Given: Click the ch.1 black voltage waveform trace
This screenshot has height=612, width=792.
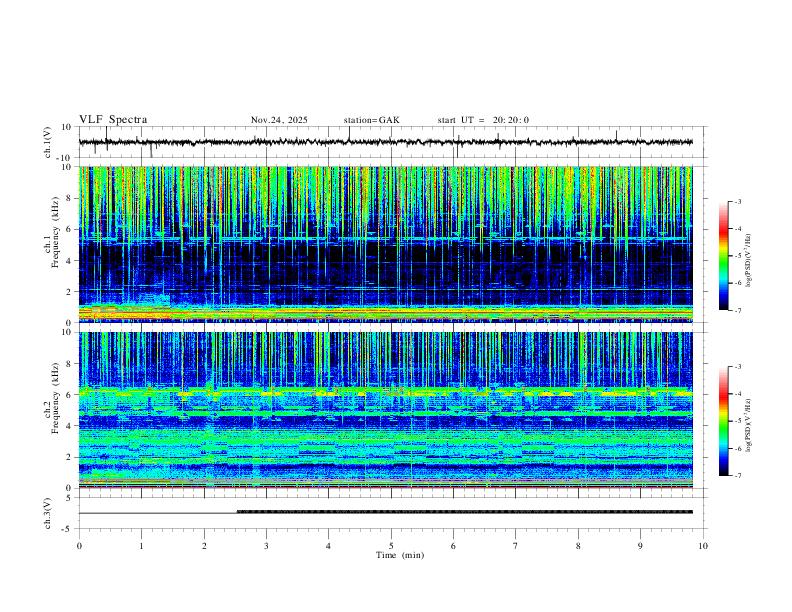Looking at the screenshot, I should point(385,142).
